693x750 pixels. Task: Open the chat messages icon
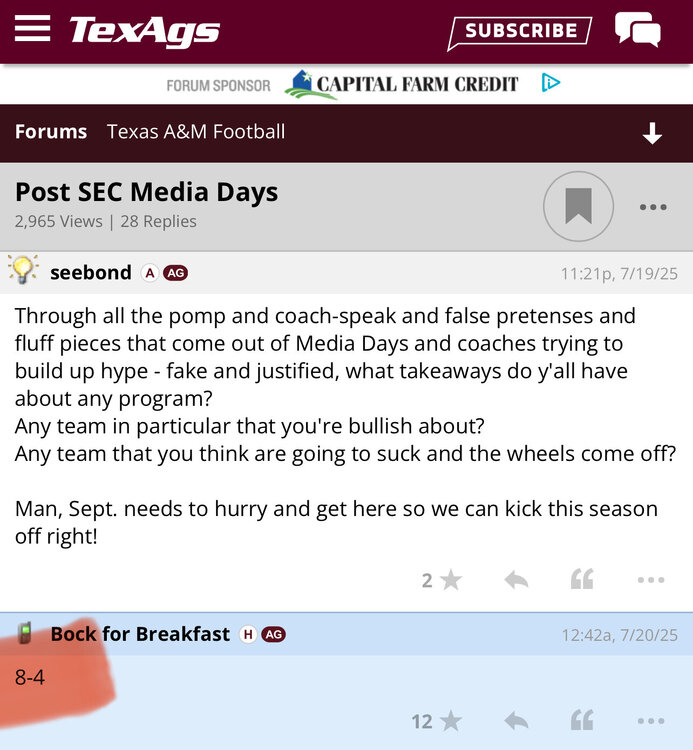[x=637, y=30]
